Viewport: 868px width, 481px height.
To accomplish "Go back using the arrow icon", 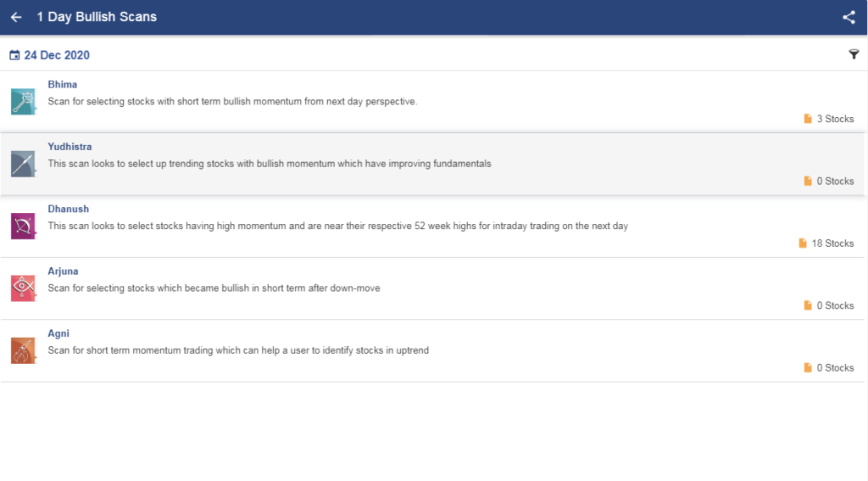I will [x=16, y=17].
